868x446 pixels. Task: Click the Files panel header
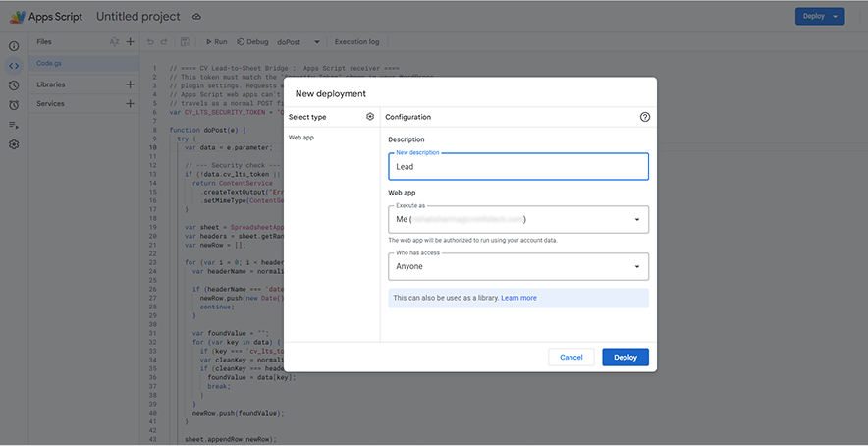[x=44, y=41]
